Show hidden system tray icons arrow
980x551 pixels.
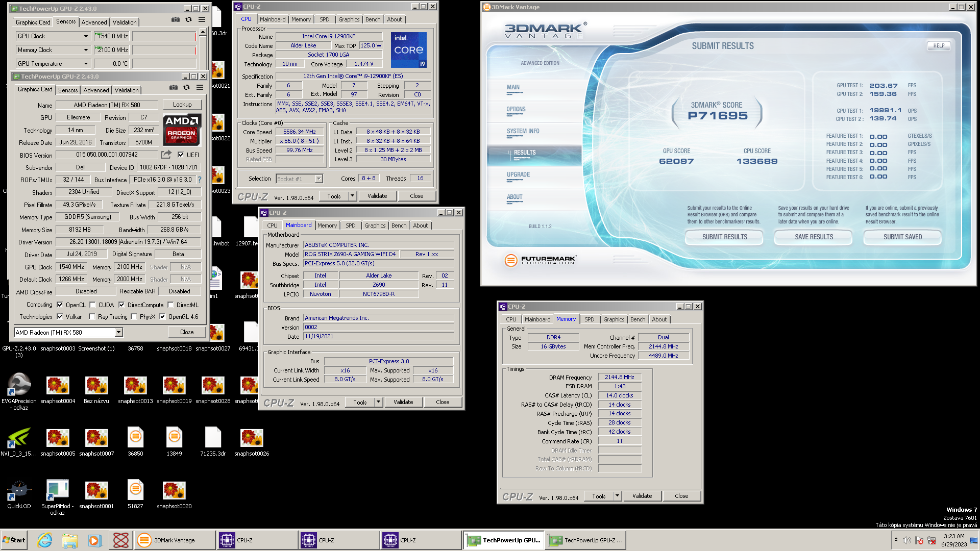coord(896,540)
